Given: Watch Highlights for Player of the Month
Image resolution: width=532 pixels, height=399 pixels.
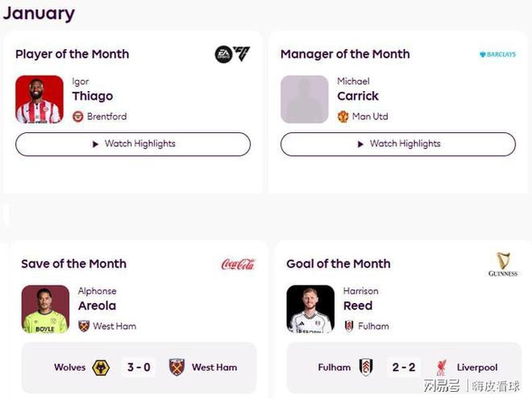Looking at the screenshot, I should pyautogui.click(x=133, y=144).
